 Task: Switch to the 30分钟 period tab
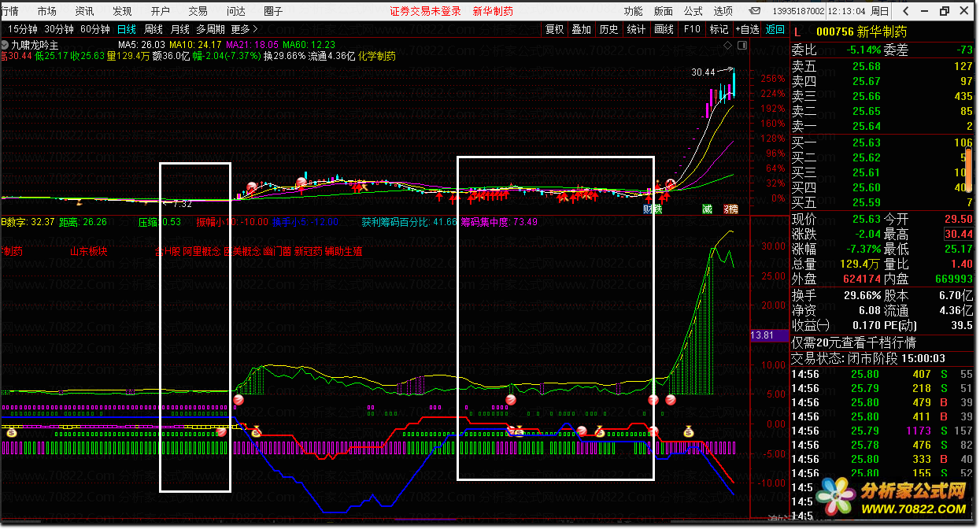59,29
